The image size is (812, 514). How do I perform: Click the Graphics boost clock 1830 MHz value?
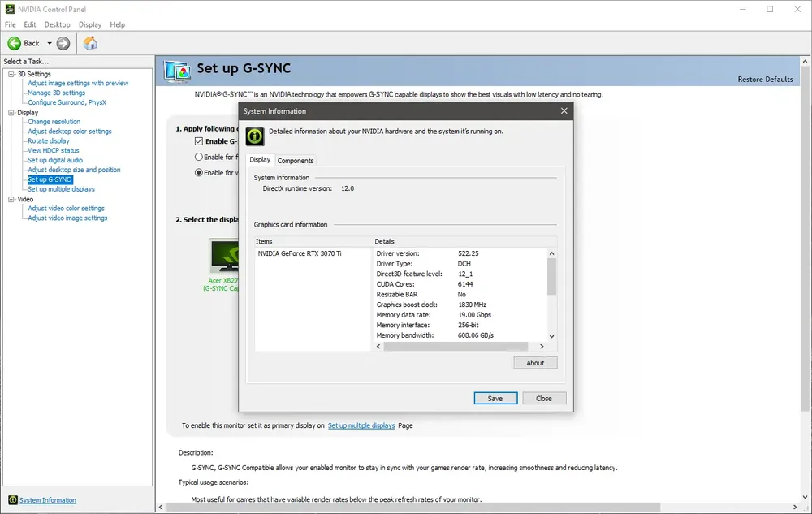473,305
